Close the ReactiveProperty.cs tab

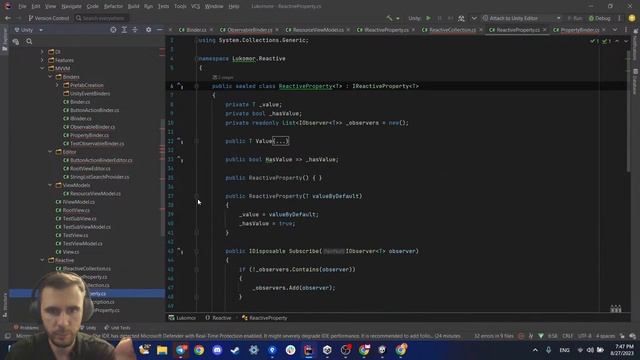(544, 30)
